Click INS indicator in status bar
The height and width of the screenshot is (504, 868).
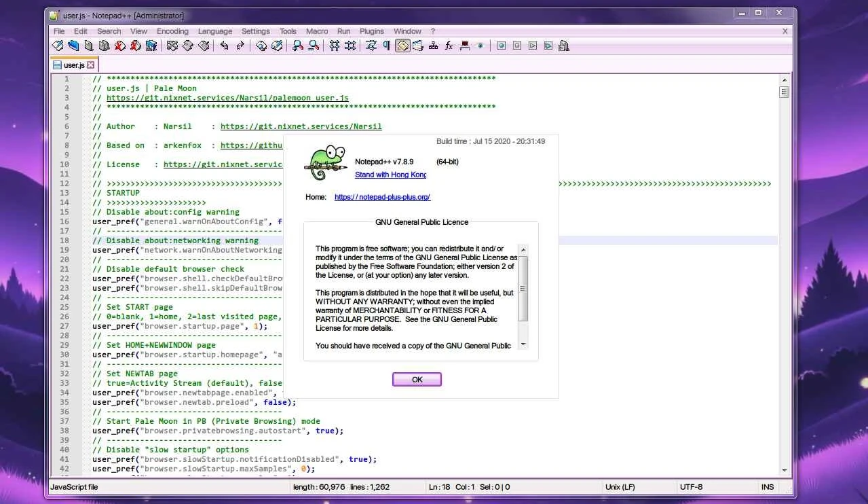click(768, 487)
